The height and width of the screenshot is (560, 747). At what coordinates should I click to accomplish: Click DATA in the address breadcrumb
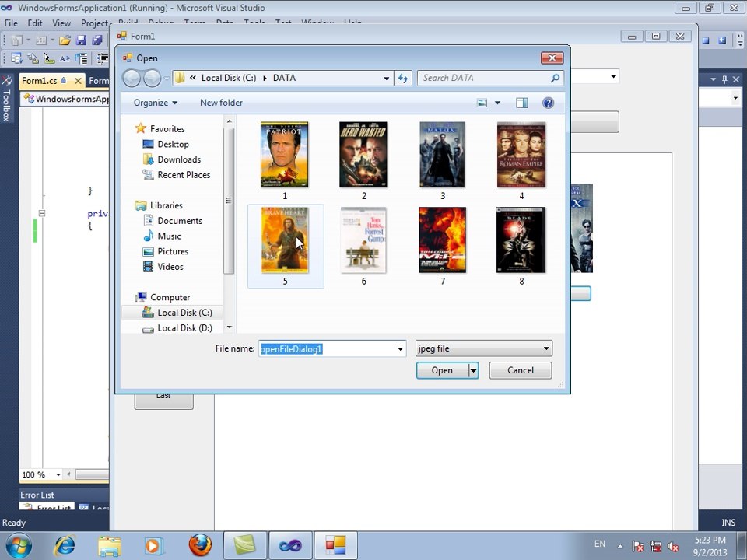click(x=285, y=78)
